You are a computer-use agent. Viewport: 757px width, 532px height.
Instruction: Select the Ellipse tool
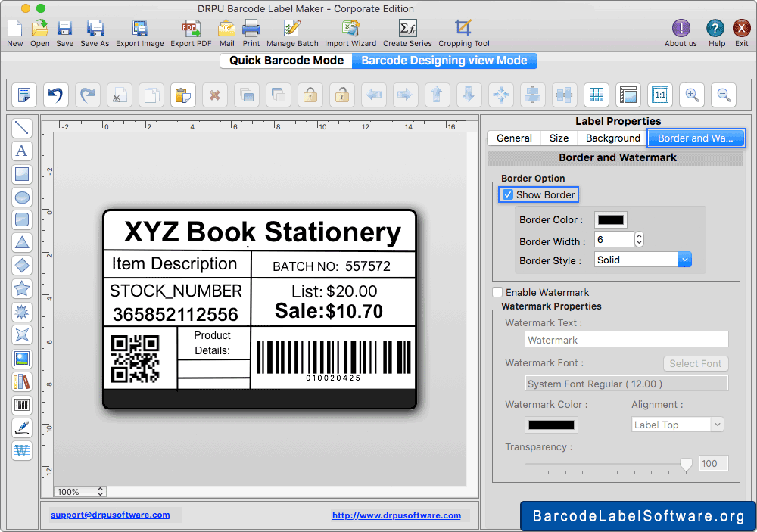[x=22, y=197]
